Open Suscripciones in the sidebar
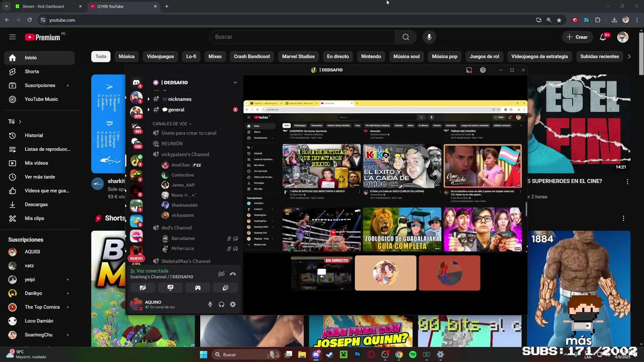 point(39,85)
